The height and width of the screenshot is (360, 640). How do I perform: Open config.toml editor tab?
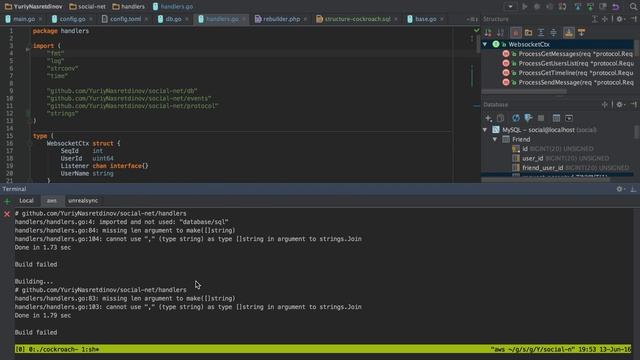point(125,19)
